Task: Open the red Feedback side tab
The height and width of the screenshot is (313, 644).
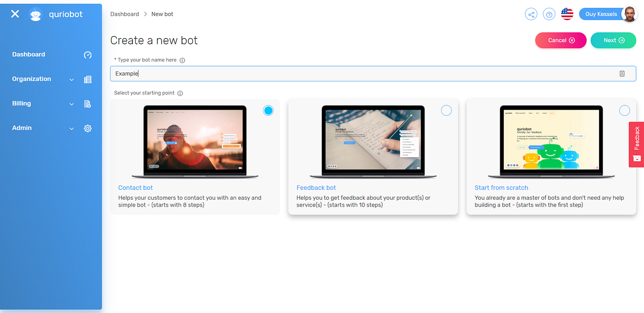Action: click(x=637, y=145)
